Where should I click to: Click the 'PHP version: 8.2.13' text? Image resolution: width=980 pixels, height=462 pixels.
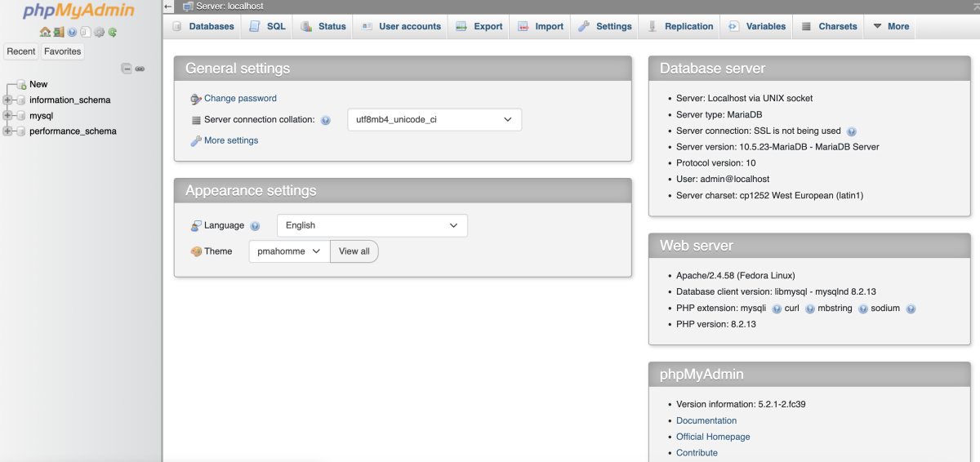click(716, 325)
